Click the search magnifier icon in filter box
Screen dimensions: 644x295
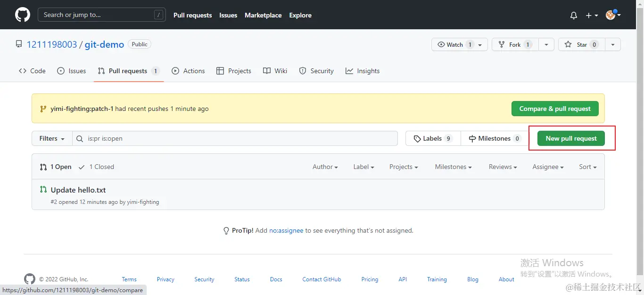tap(80, 138)
